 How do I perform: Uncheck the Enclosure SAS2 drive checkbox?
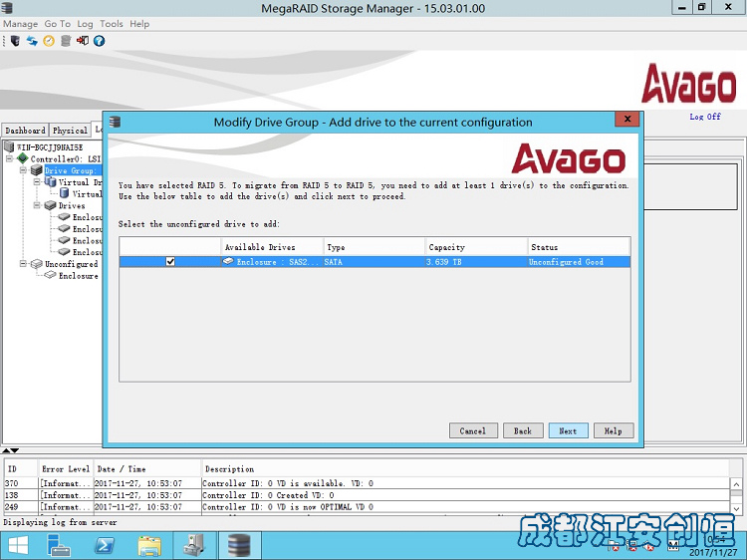[x=170, y=261]
